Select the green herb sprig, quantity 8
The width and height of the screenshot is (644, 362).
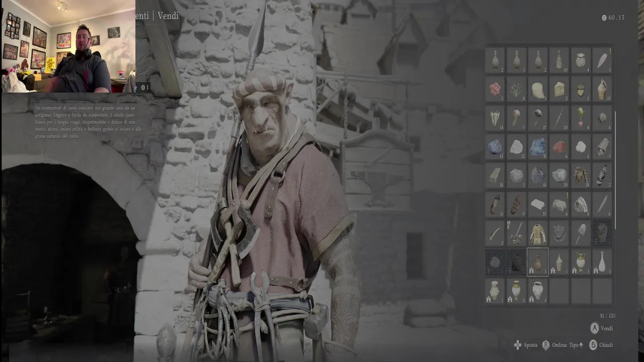[x=517, y=89]
